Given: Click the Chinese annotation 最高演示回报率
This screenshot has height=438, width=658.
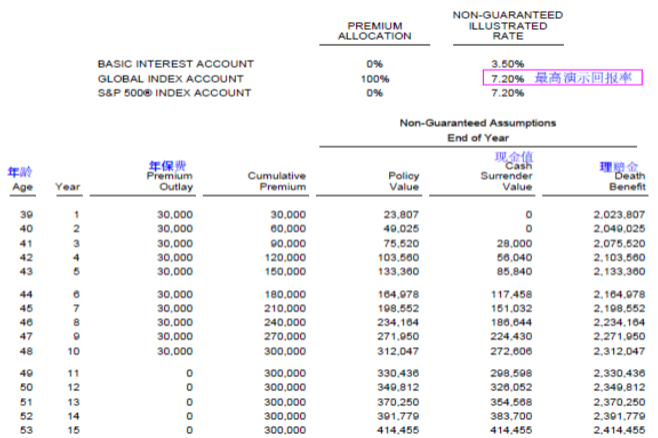Looking at the screenshot, I should click(583, 78).
